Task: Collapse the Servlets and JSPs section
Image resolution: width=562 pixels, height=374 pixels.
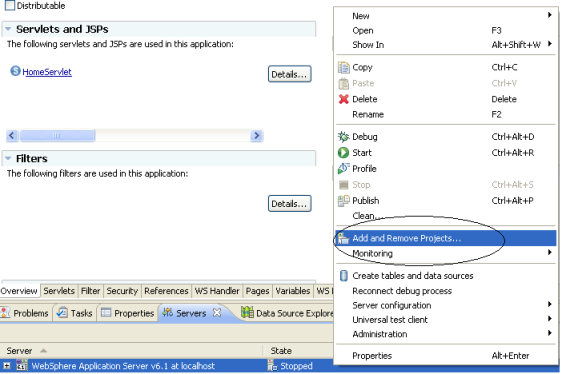Action: 8,29
